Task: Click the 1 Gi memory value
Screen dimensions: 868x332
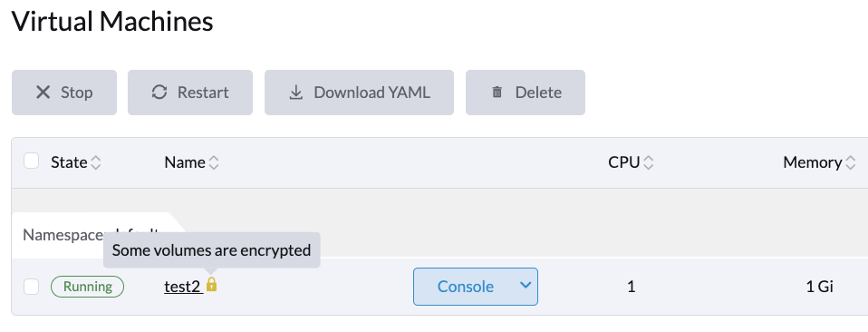Action: pyautogui.click(x=819, y=287)
